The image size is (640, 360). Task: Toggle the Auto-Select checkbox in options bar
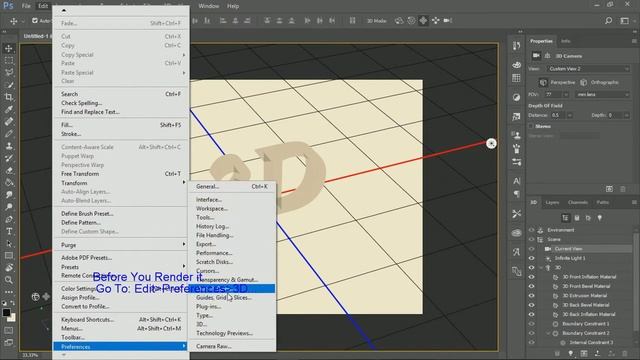35,20
